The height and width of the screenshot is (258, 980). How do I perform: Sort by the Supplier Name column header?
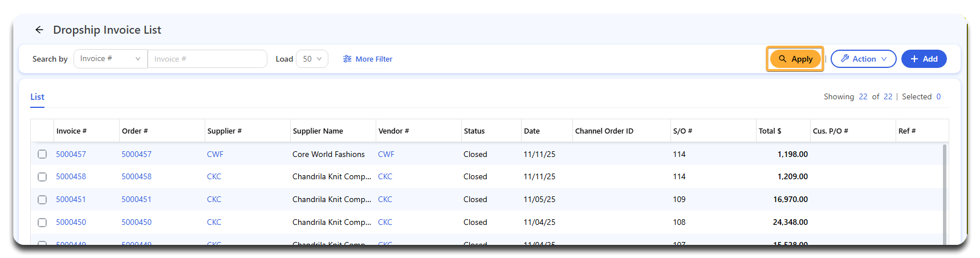pos(318,131)
